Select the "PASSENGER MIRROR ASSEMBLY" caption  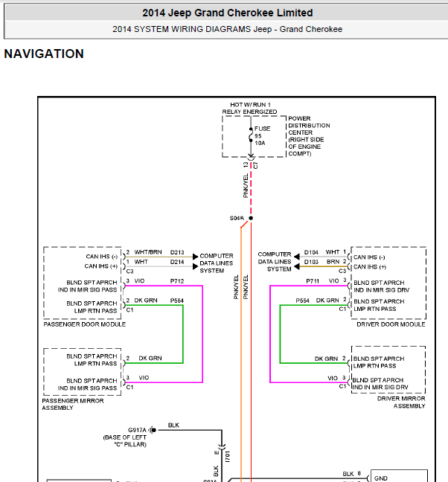pyautogui.click(x=73, y=404)
